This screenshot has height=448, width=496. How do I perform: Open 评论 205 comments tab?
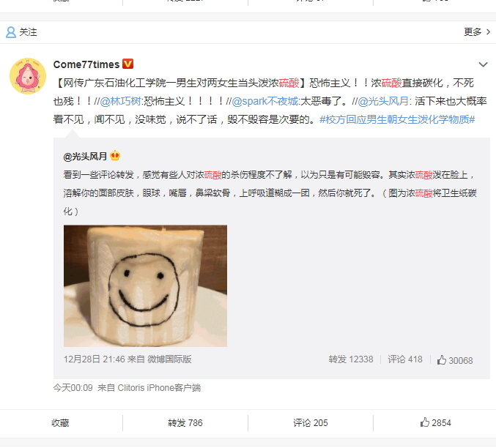[311, 422]
